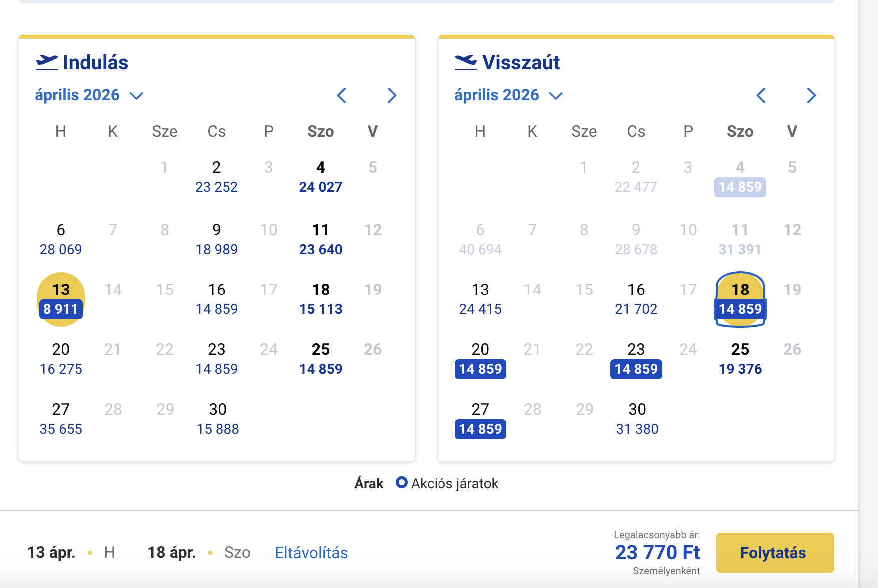Screen dimensions: 878x588
Task: Pick return date 23 with 14 859 price
Action: (x=636, y=359)
